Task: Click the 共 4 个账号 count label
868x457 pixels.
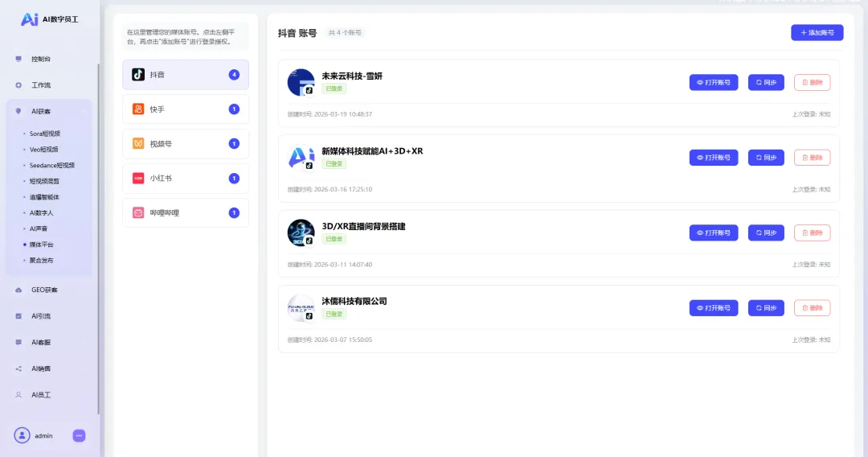Action: coord(345,33)
